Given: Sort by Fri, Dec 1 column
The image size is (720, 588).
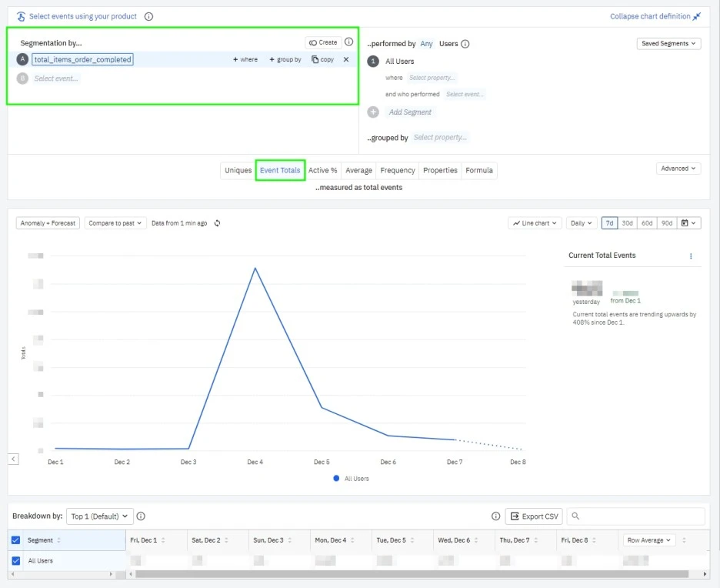Looking at the screenshot, I should pos(163,540).
